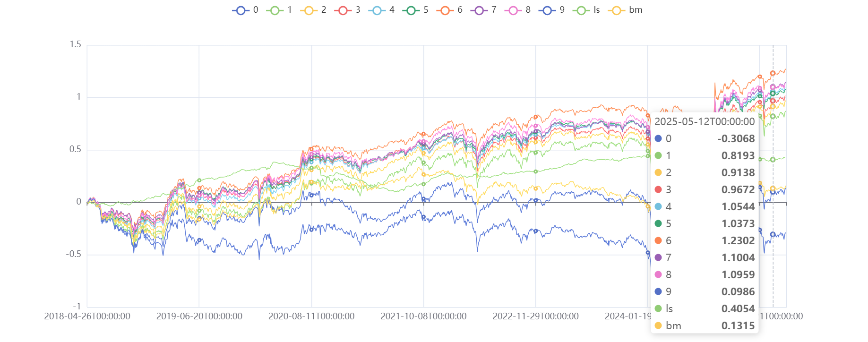Select lowest blue data point on dashed line

pos(773,234)
